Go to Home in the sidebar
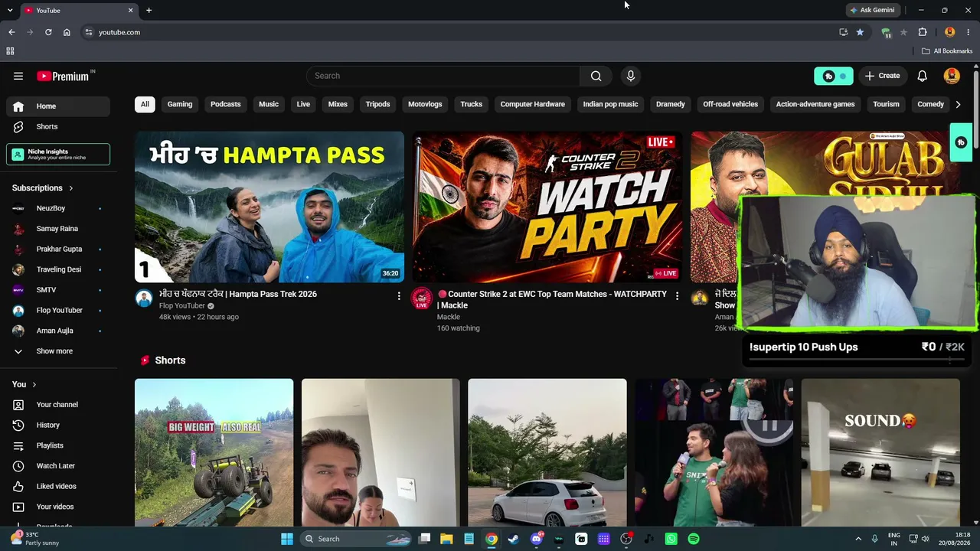The image size is (980, 551). pyautogui.click(x=58, y=106)
